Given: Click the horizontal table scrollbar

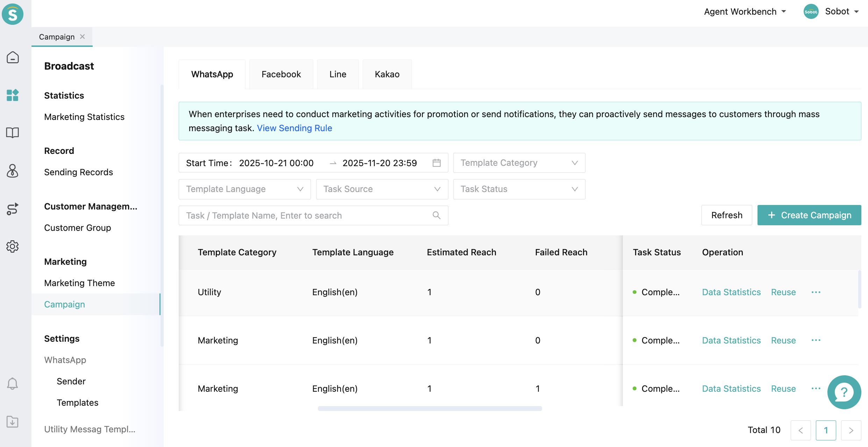Looking at the screenshot, I should tap(430, 408).
